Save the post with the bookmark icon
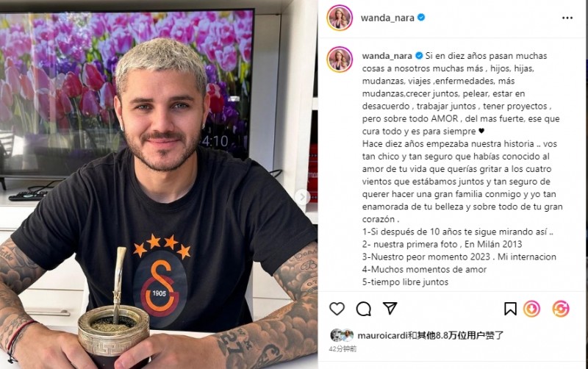 510,309
